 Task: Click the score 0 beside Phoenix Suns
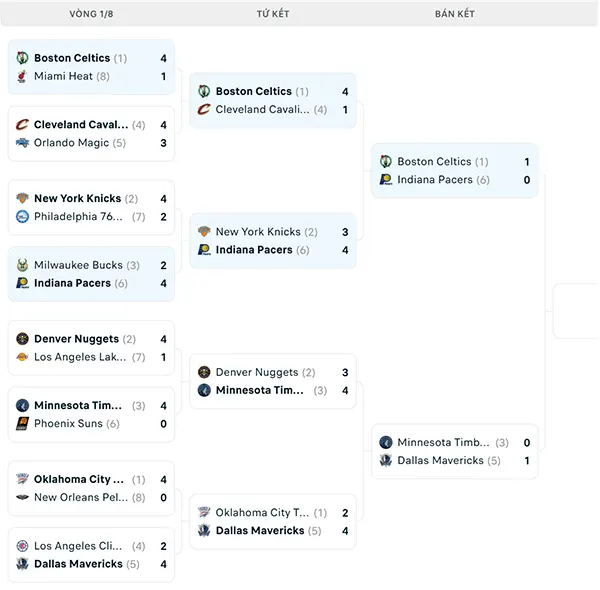click(x=163, y=424)
